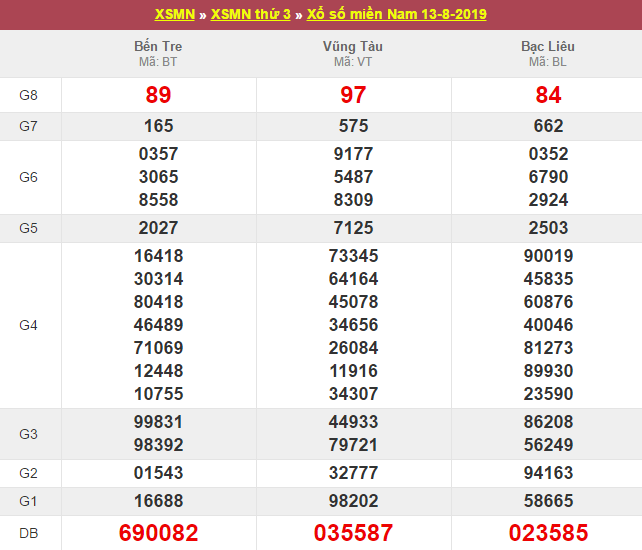
Task: Select the Bến Tre column header
Action: [x=158, y=46]
